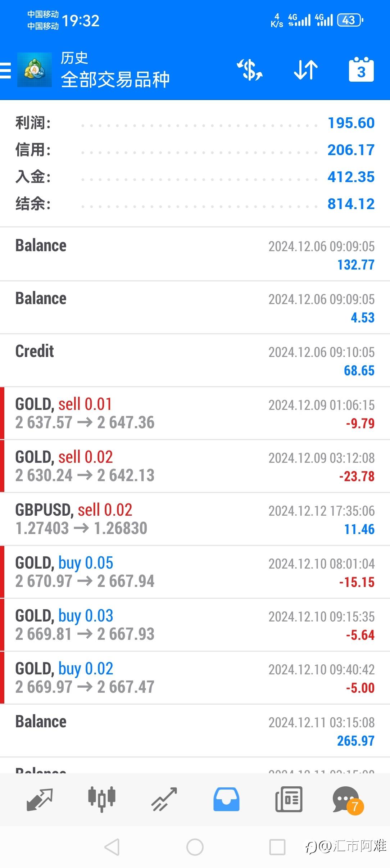Open the calendar date range picker

(361, 70)
